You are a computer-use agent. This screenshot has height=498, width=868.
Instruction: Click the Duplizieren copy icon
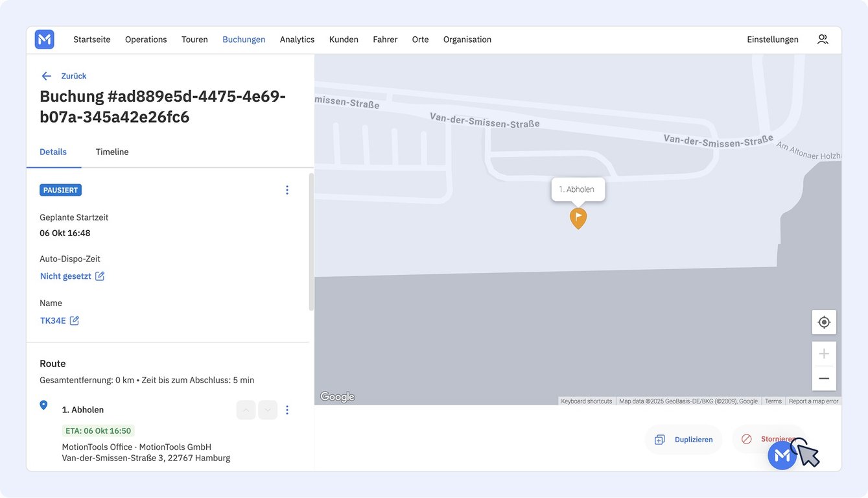click(x=660, y=440)
